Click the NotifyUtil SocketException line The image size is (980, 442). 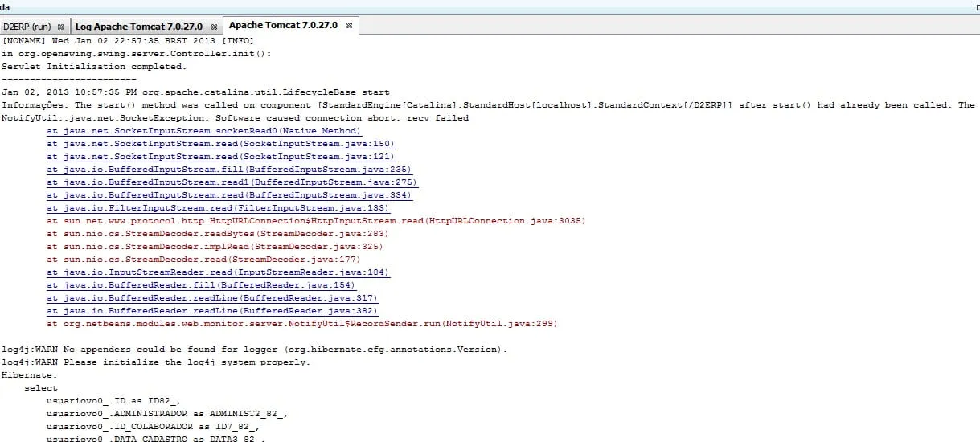[x=235, y=118]
